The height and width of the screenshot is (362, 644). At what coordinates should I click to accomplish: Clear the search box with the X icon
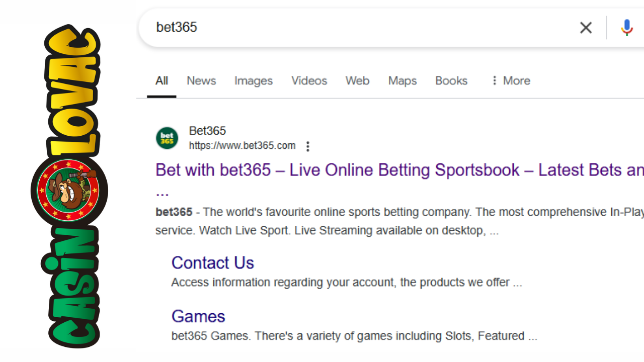click(586, 28)
